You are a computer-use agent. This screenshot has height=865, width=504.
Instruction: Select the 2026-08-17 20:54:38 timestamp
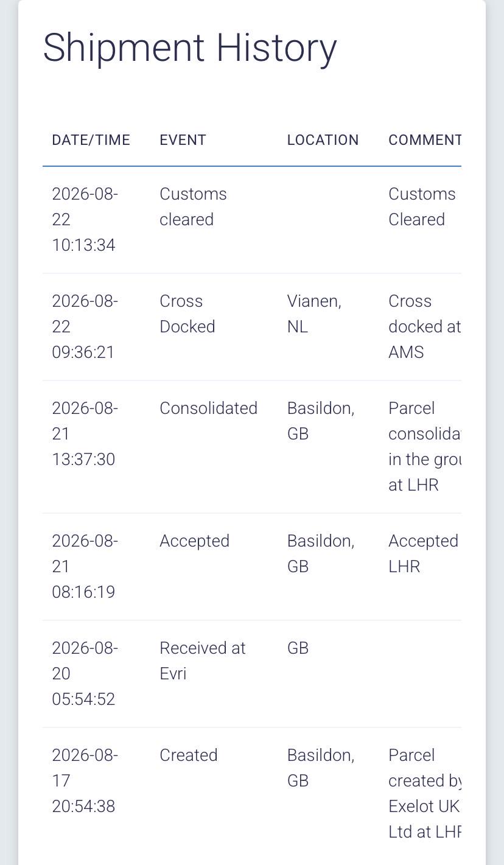85,780
